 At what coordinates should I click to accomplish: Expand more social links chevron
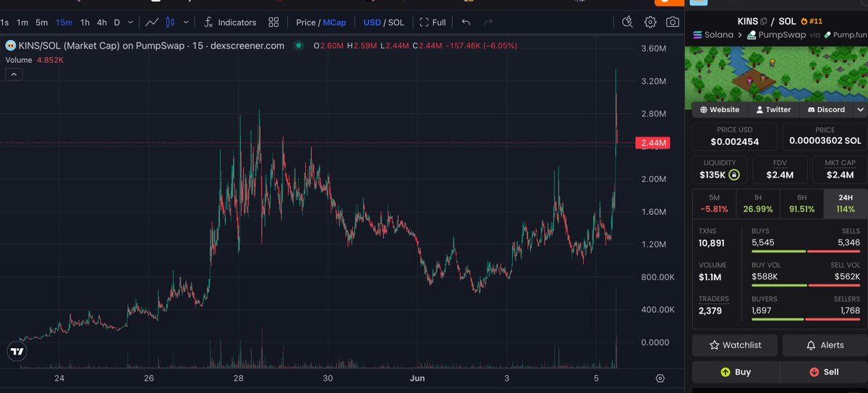tap(860, 109)
